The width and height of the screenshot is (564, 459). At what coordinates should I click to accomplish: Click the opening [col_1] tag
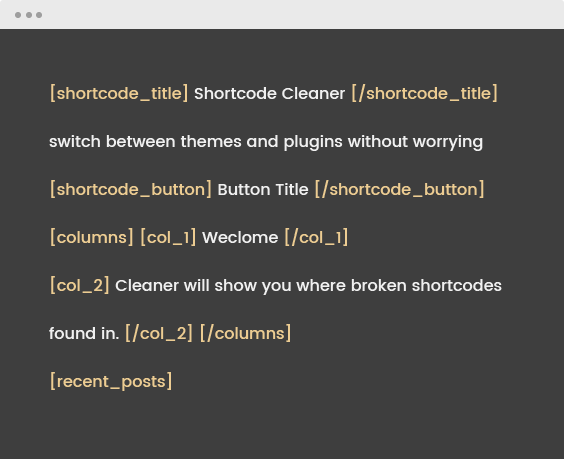pos(168,237)
